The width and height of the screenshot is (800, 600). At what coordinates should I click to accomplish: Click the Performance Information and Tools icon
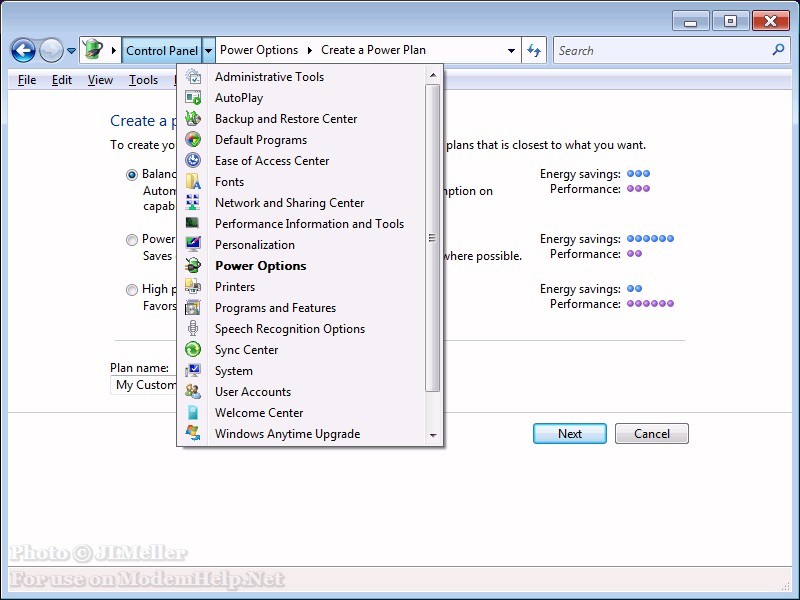[x=193, y=223]
